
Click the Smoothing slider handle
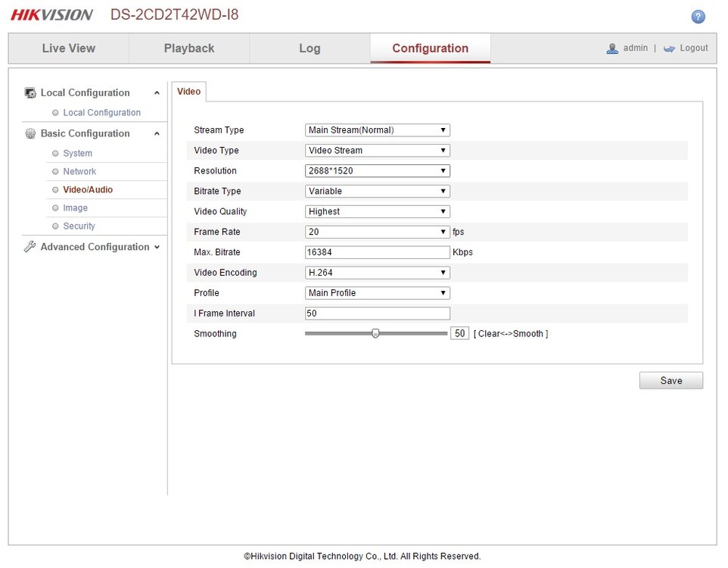pyautogui.click(x=375, y=333)
